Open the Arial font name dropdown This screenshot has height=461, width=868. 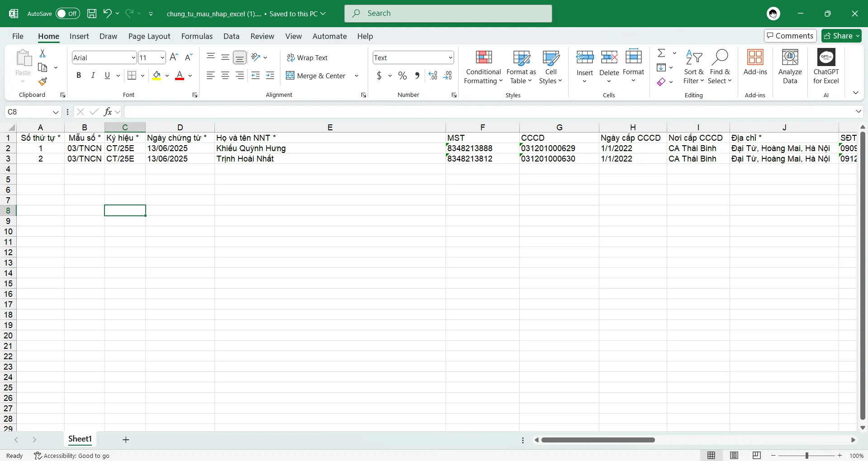point(133,58)
